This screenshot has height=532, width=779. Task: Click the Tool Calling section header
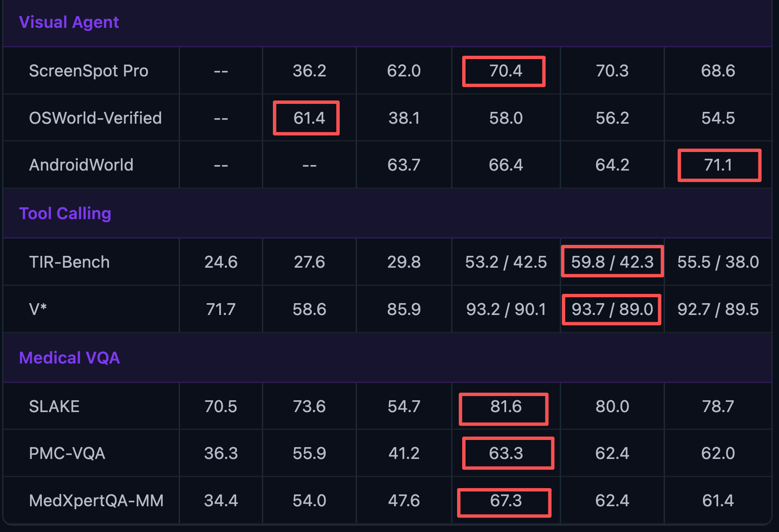[x=65, y=214]
